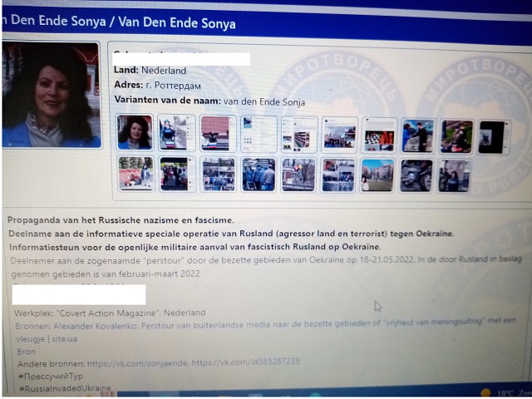Open the first thumbnail in the top row
This screenshot has width=532, height=399.
(135, 134)
